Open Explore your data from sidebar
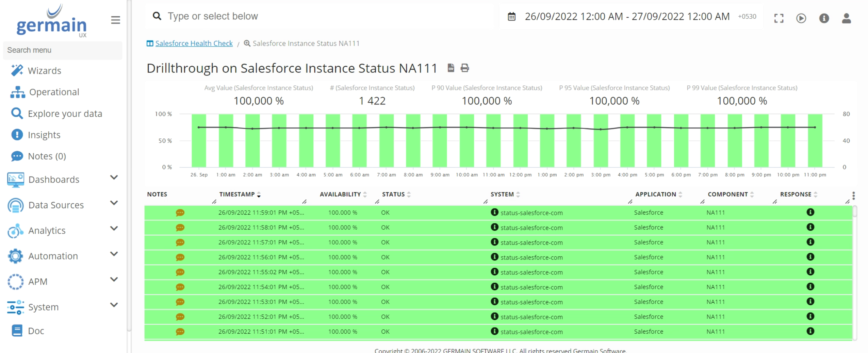Screen dimensions: 868x353 coord(65,113)
